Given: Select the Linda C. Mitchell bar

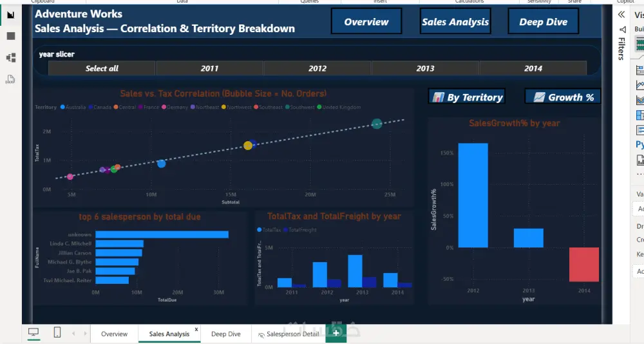Looking at the screenshot, I should pyautogui.click(x=120, y=244).
